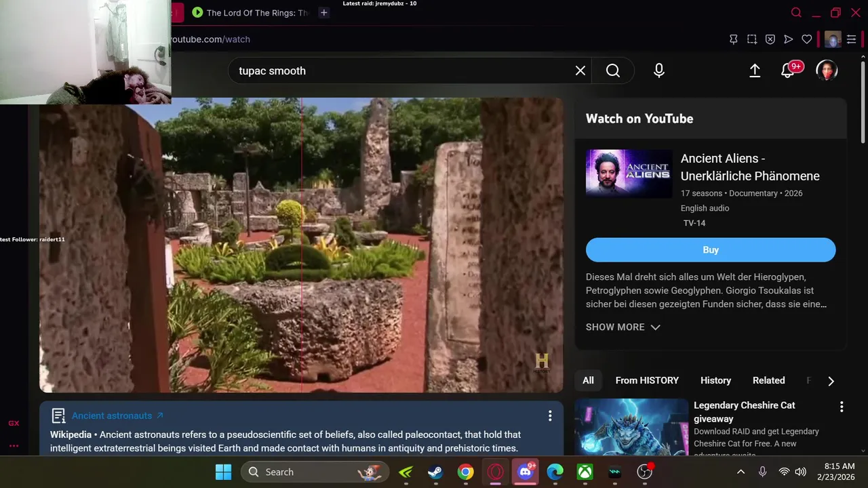
Task: Open Steam from taskbar
Action: pyautogui.click(x=435, y=472)
